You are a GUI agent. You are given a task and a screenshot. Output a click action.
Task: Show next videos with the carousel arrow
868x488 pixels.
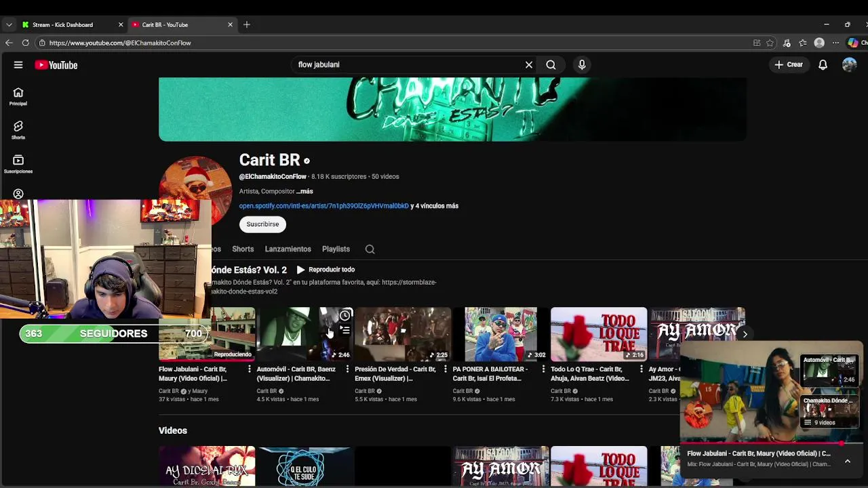(745, 334)
